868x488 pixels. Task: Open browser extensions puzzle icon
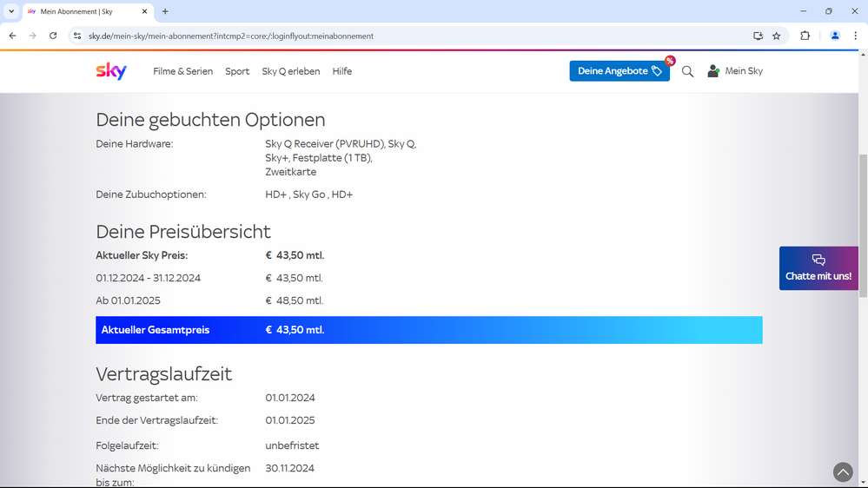(805, 36)
